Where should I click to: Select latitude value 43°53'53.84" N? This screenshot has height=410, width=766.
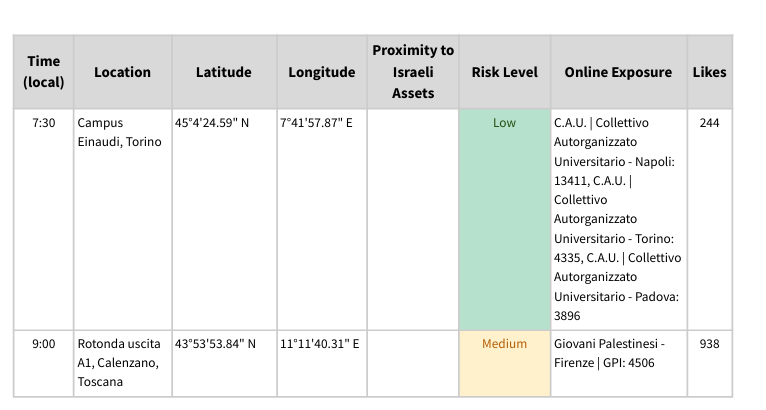click(215, 344)
